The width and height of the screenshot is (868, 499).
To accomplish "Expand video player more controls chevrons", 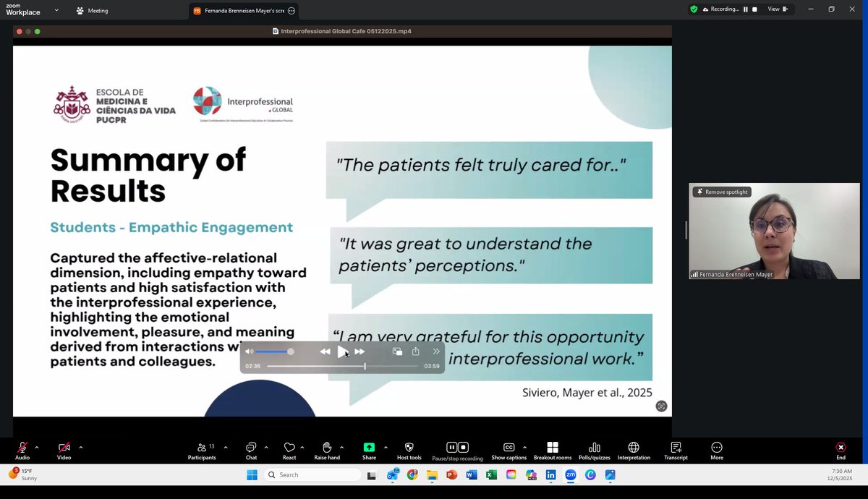I will 436,351.
